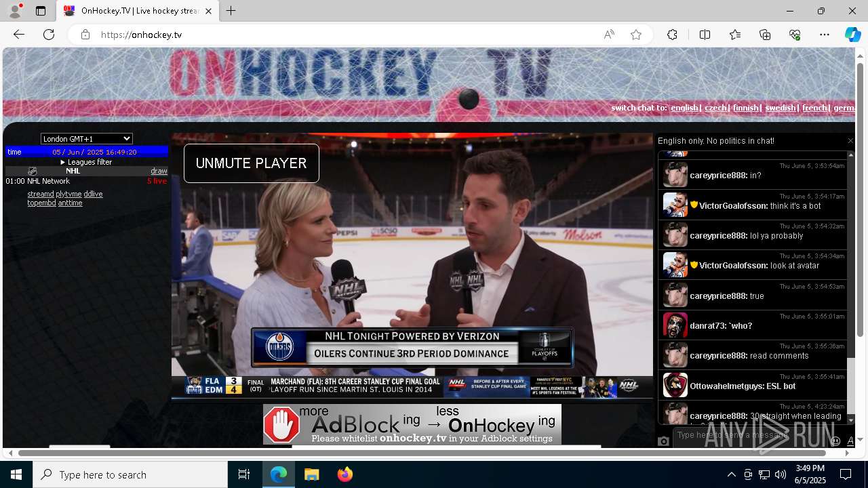
Task: Open Firefox from taskbar
Action: (344, 474)
